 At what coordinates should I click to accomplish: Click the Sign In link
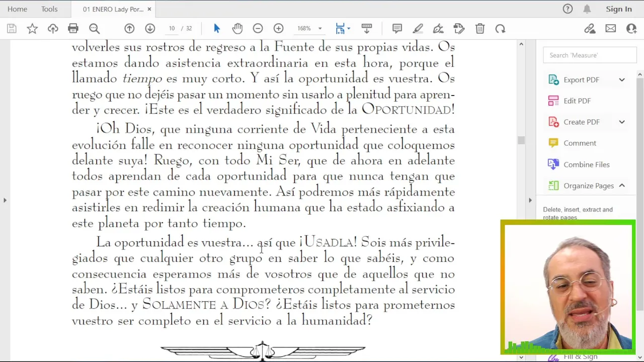pyautogui.click(x=619, y=9)
